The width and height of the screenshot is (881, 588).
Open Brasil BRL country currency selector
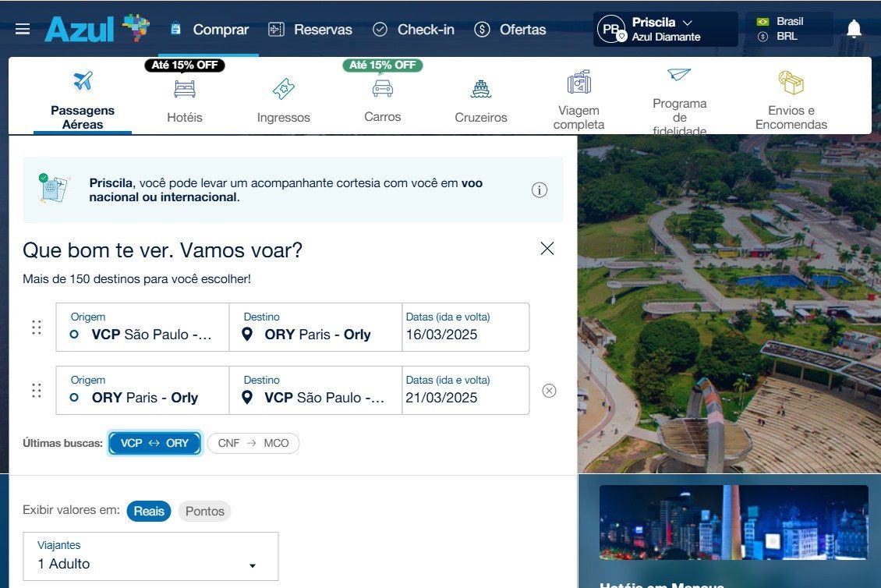(788, 29)
